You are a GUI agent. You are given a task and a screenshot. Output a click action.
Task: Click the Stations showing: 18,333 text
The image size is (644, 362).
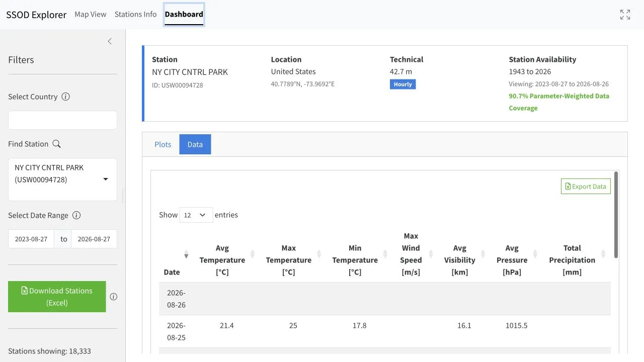tap(49, 351)
